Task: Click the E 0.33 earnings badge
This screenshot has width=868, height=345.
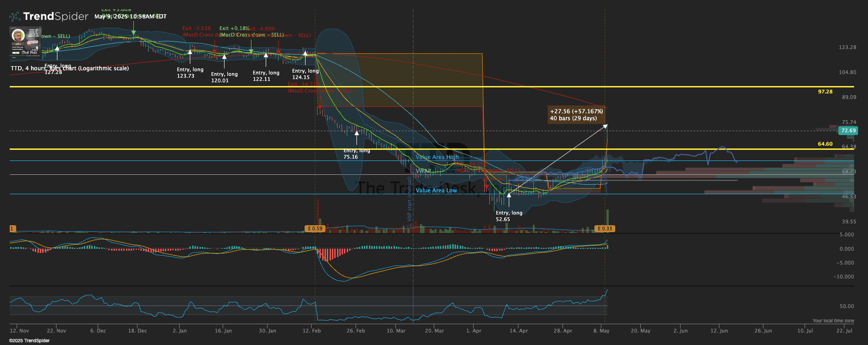Action: 605,228
